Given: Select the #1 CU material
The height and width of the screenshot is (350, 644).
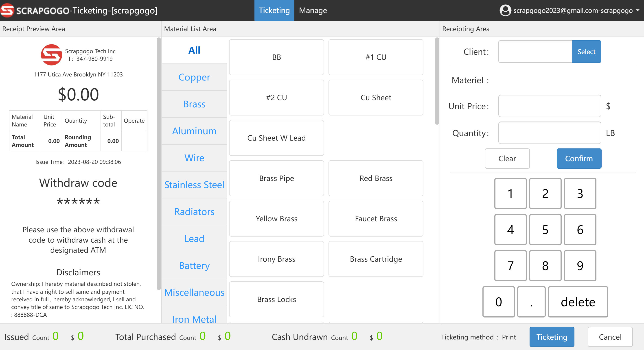Looking at the screenshot, I should point(376,57).
